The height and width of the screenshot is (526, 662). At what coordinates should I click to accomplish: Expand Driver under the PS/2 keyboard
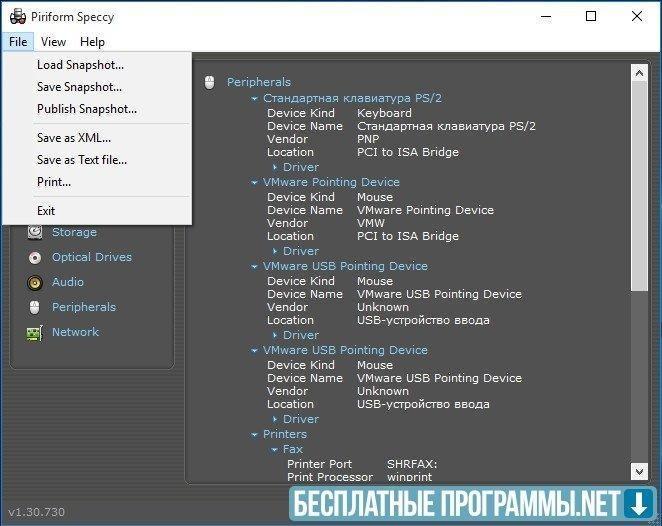click(x=275, y=167)
